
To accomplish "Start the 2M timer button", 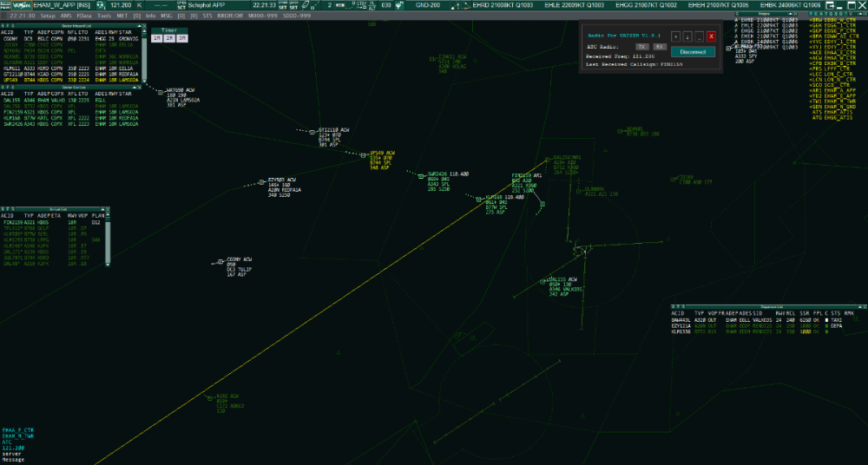I will pos(169,38).
